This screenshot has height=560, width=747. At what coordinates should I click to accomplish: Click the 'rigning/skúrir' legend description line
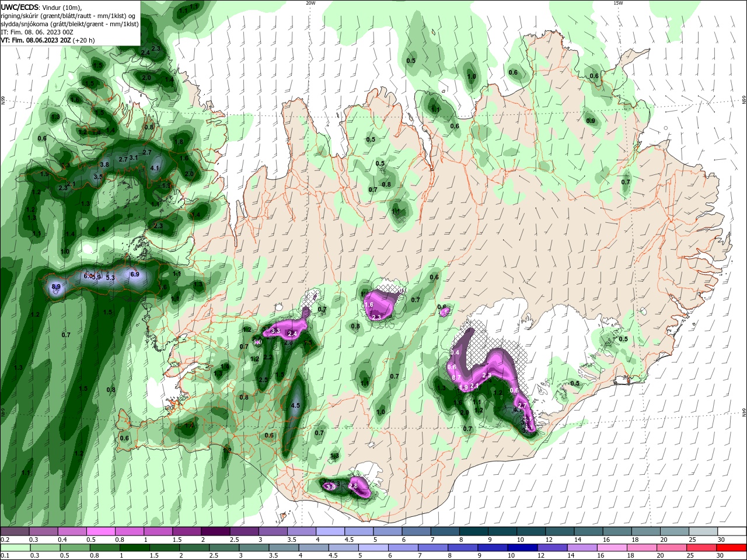pos(69,16)
